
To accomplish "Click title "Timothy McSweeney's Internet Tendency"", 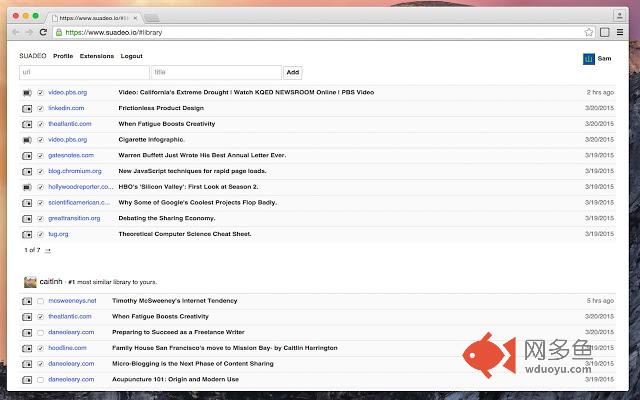I will (175, 301).
